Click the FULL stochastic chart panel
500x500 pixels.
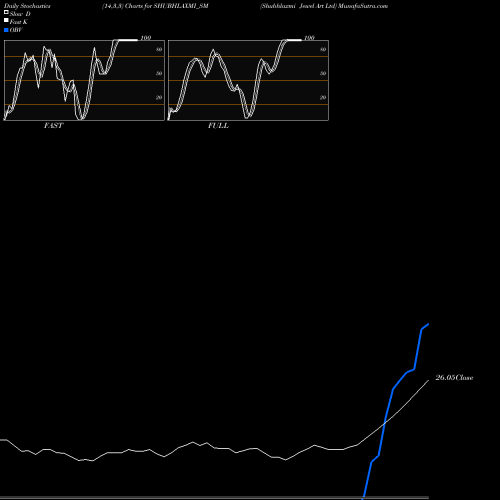coord(248,80)
